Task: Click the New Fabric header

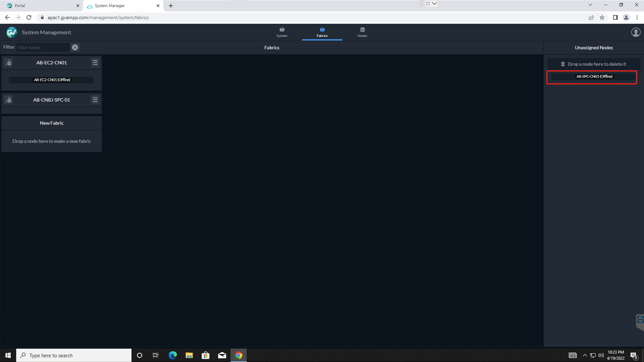Action: tap(52, 123)
